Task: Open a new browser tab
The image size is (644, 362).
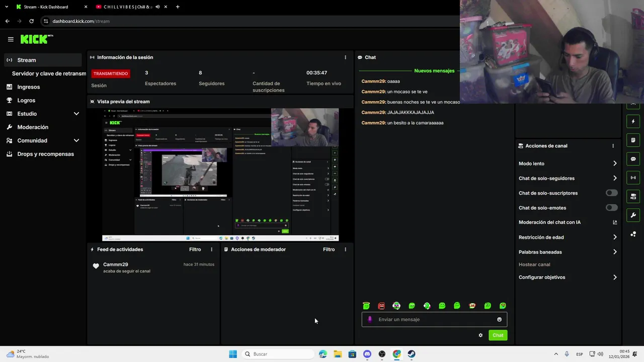Action: pos(178,7)
